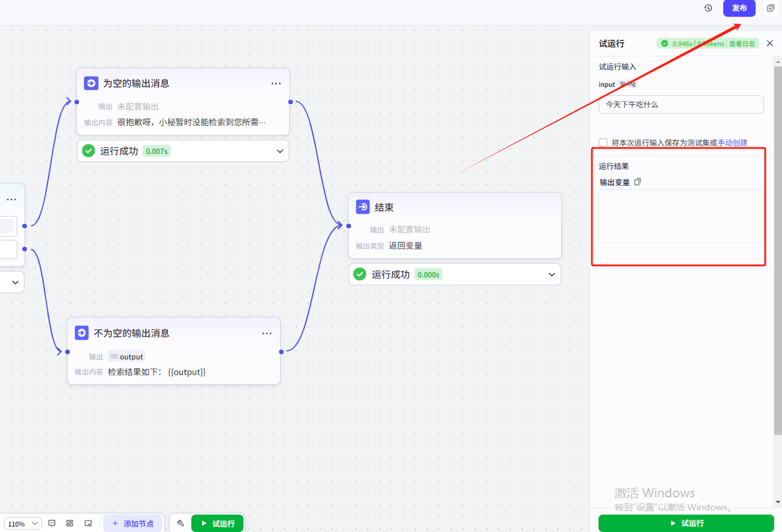782x532 pixels.
Task: Click 查看日志 to view run logs
Action: pos(743,43)
